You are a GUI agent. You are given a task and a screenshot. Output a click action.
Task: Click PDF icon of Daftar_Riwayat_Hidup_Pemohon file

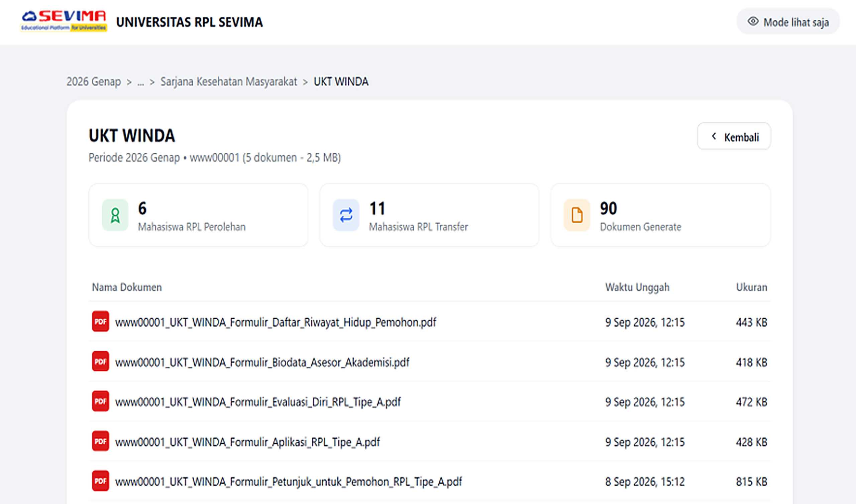pyautogui.click(x=100, y=321)
